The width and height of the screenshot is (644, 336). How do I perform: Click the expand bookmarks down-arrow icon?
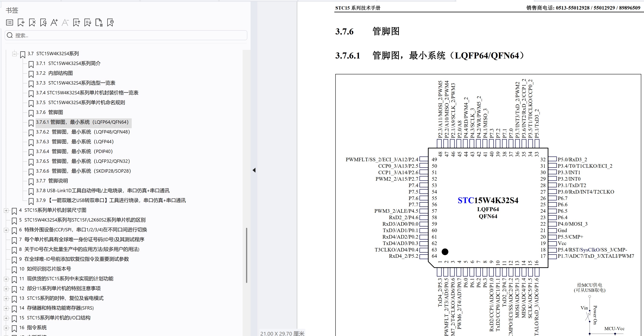tap(88, 23)
